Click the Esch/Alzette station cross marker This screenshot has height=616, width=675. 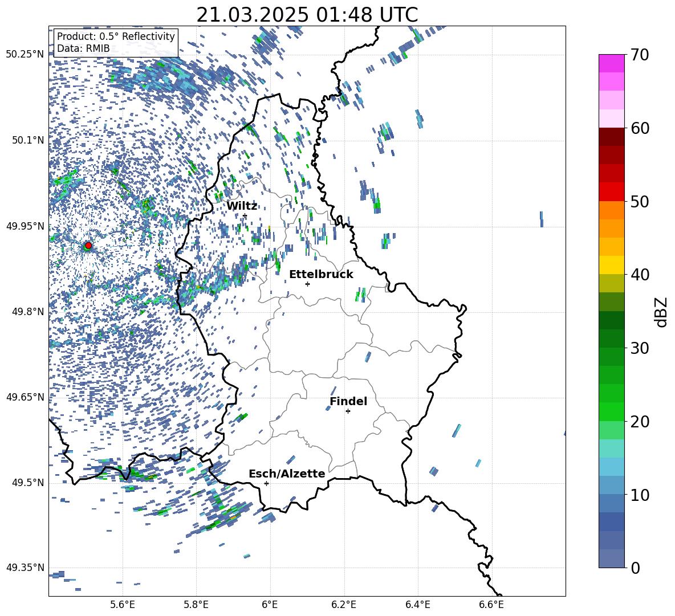[x=266, y=483]
